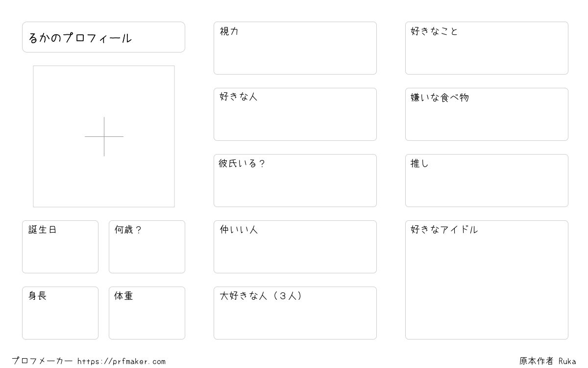Click the empty photo upload square frame
This screenshot has height=368, width=588.
[x=104, y=136]
